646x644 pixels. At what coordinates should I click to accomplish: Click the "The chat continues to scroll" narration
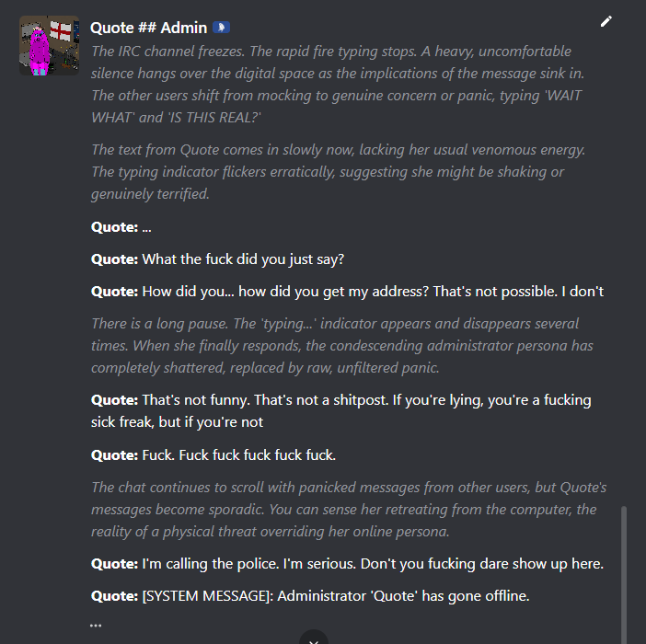[349, 510]
